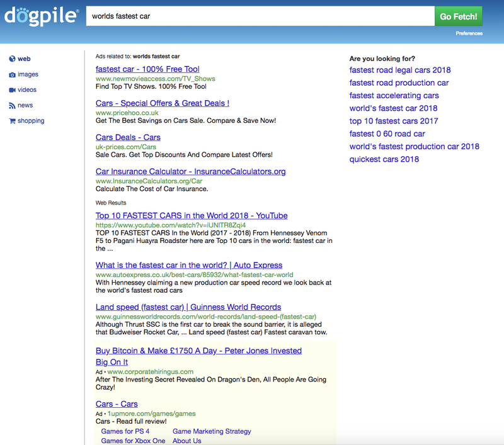Click the 'Ads related to: worlds fastest car' label
504x445 pixels.
[x=137, y=57]
